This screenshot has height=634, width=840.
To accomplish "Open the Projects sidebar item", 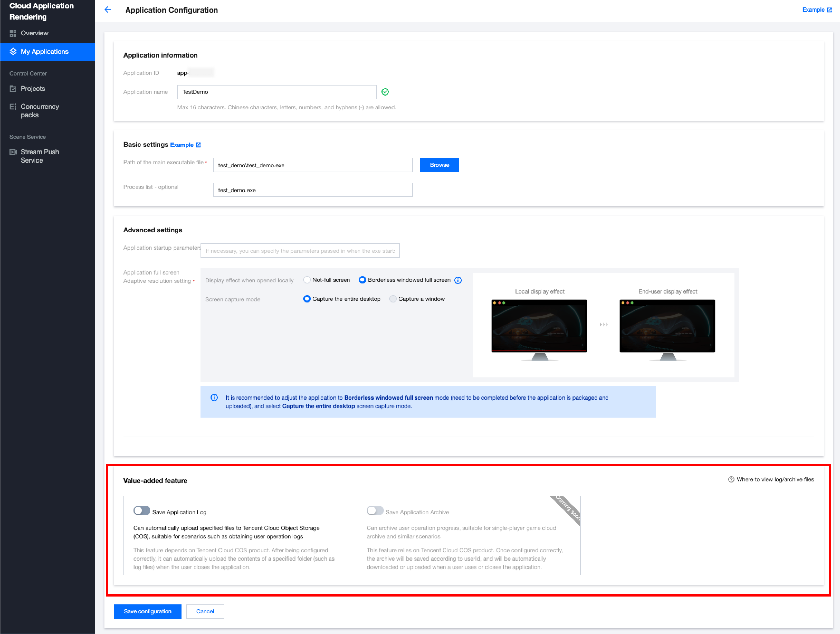I will (33, 89).
